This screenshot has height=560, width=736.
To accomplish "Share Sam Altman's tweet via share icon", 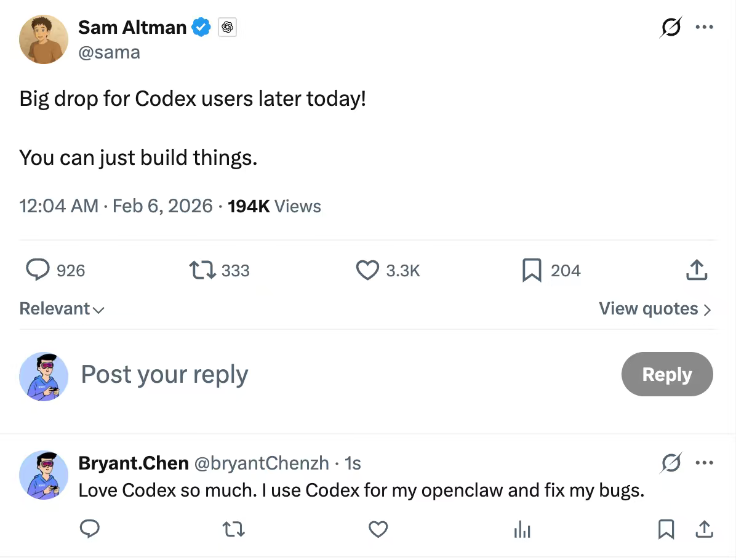I will tap(696, 270).
